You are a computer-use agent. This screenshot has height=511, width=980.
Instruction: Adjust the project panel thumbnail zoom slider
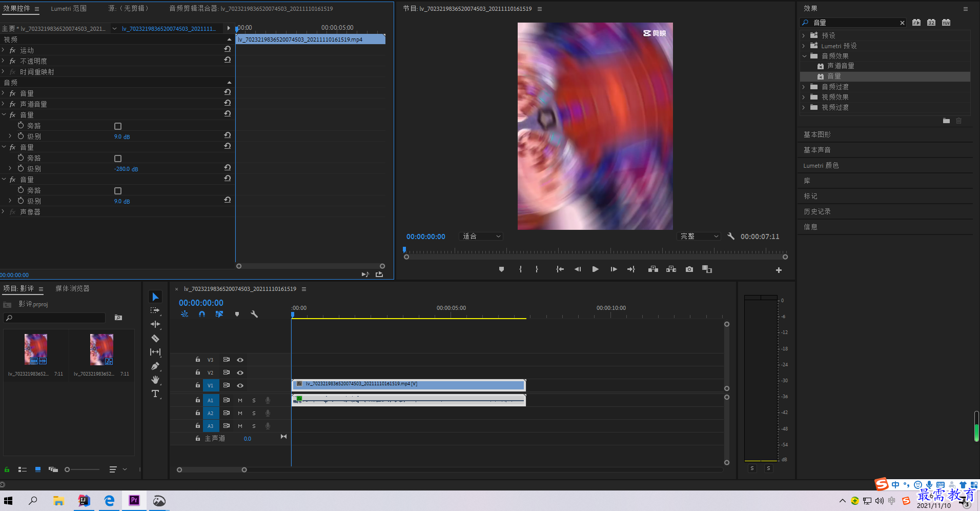coord(67,469)
